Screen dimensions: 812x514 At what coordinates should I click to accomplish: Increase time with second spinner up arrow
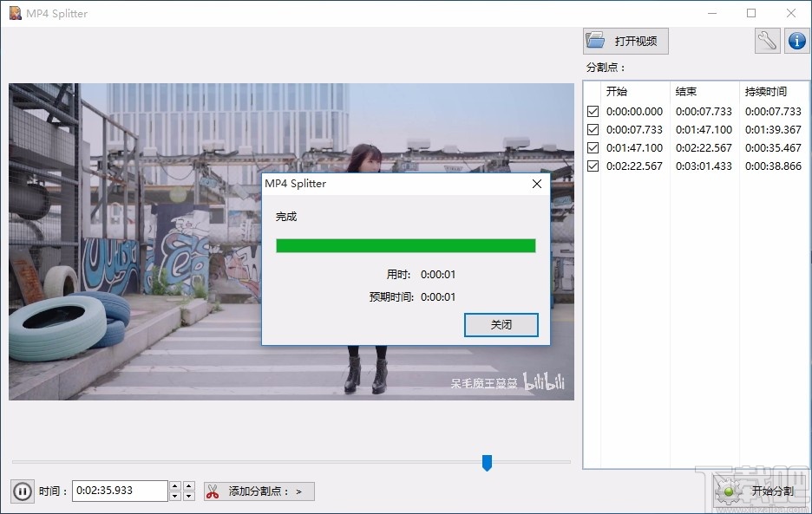click(x=189, y=486)
